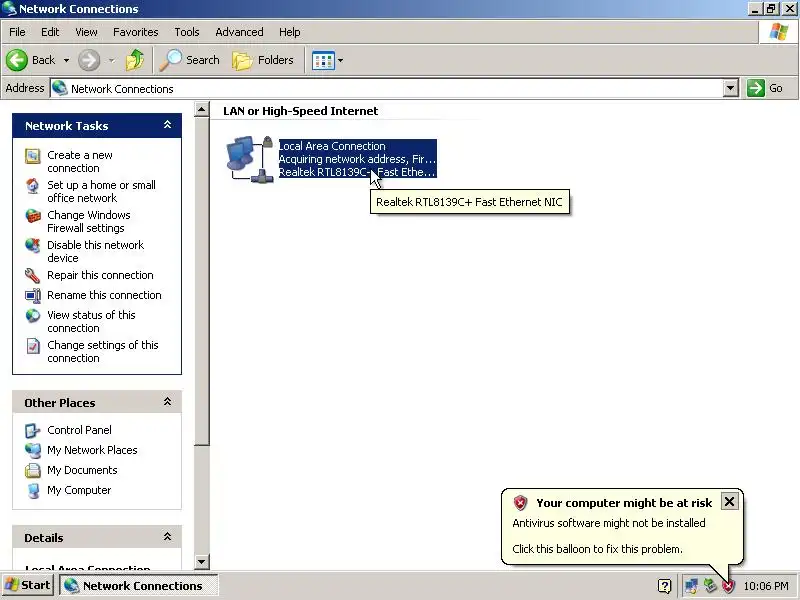
Task: Click the Disable network device icon
Action: point(33,246)
